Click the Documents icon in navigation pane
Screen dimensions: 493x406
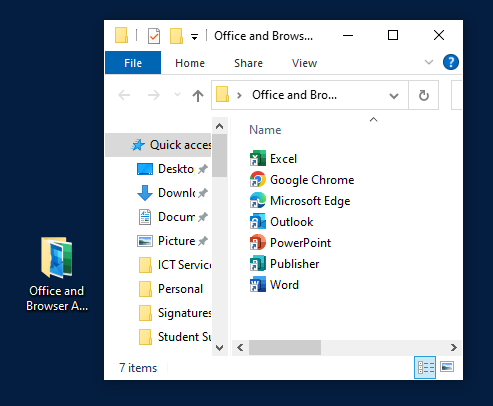tap(145, 217)
